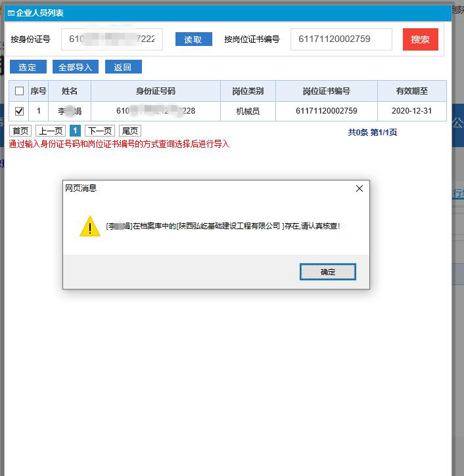Image resolution: width=464 pixels, height=476 pixels.
Task: Go to 首页 in pagination
Action: (x=21, y=131)
